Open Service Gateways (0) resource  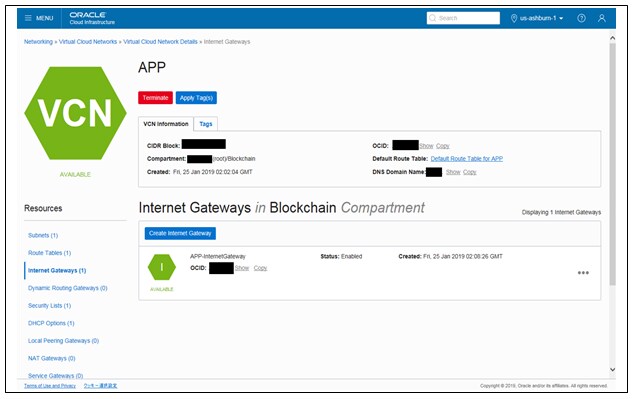pos(55,376)
